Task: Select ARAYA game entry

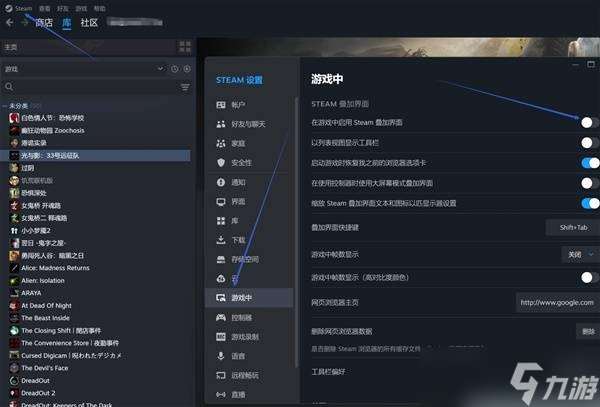Action: pos(25,293)
